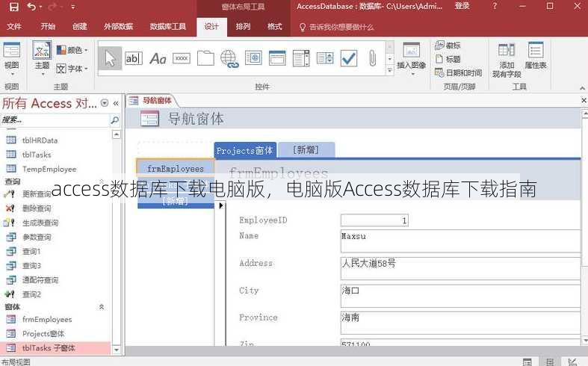Image resolution: width=588 pixels, height=366 pixels.
Task: Select the Hyperlink control globe icon
Action: coord(229,59)
